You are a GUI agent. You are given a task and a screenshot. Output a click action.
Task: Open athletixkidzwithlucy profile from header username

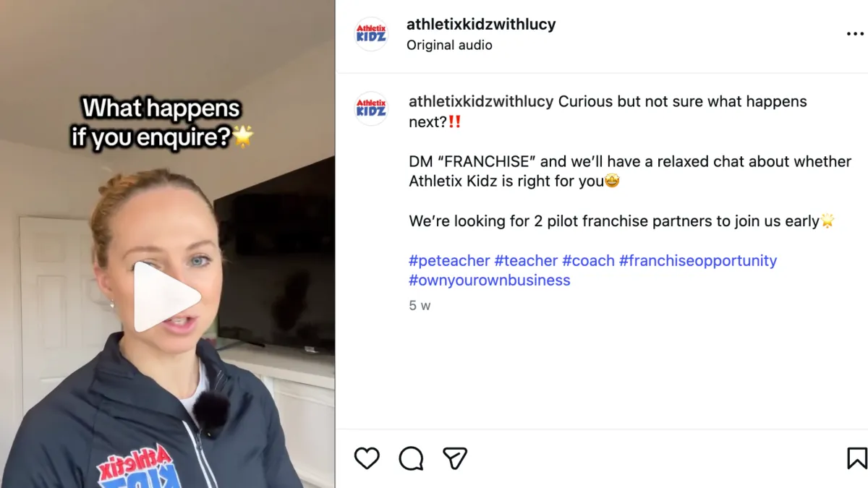(481, 24)
